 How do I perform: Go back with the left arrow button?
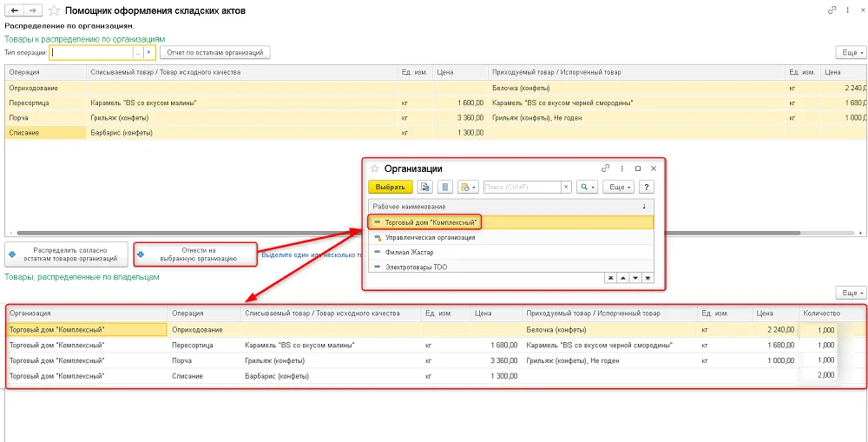15,10
